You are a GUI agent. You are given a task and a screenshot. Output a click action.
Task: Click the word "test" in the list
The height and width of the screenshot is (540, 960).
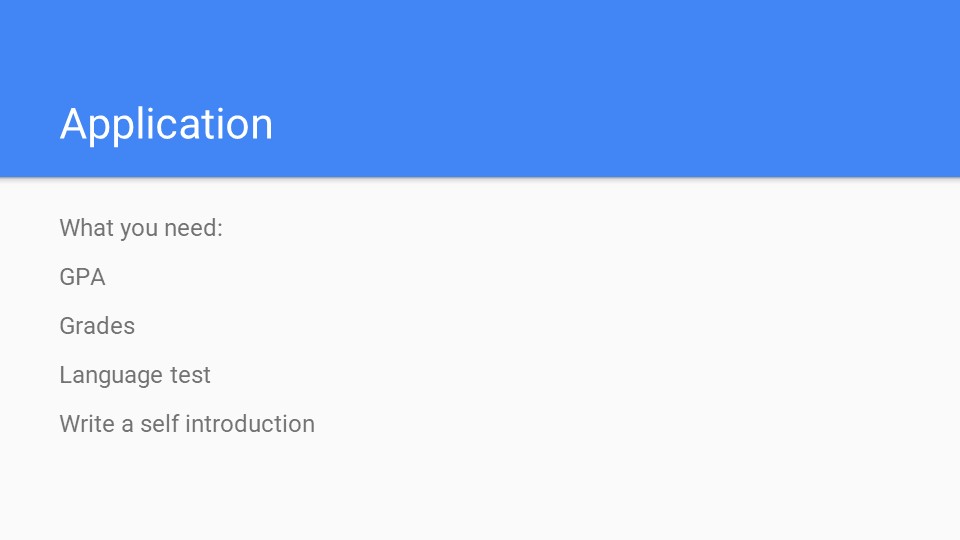click(190, 375)
